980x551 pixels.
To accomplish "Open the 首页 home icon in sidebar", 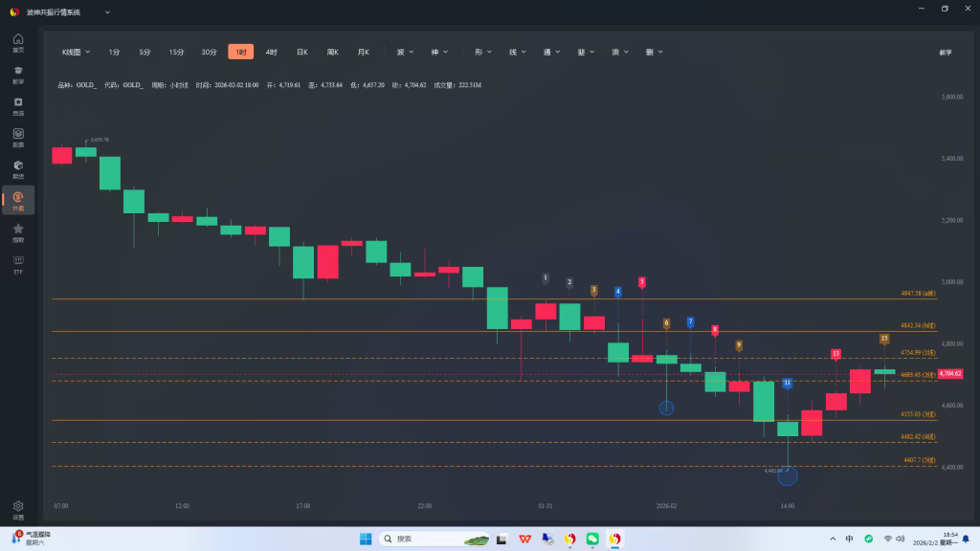I will [18, 42].
